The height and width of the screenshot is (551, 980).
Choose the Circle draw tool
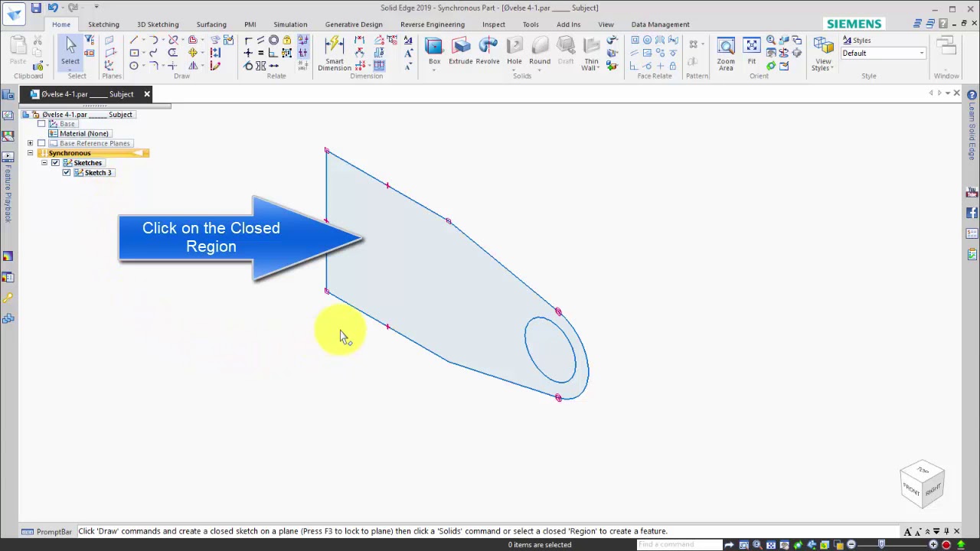pyautogui.click(x=134, y=66)
